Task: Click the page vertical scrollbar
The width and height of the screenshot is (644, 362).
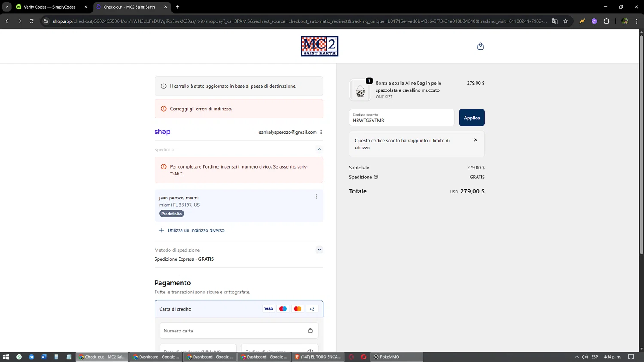Action: pyautogui.click(x=641, y=146)
